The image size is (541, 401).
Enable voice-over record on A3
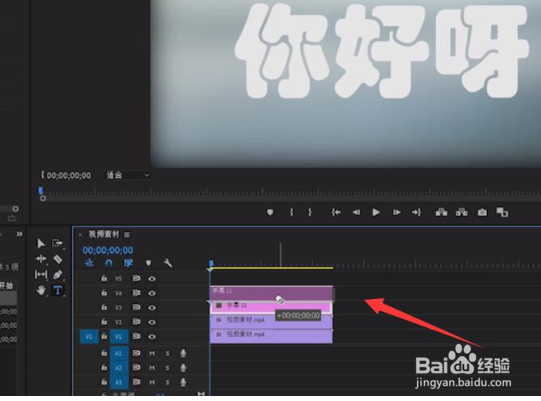[183, 382]
